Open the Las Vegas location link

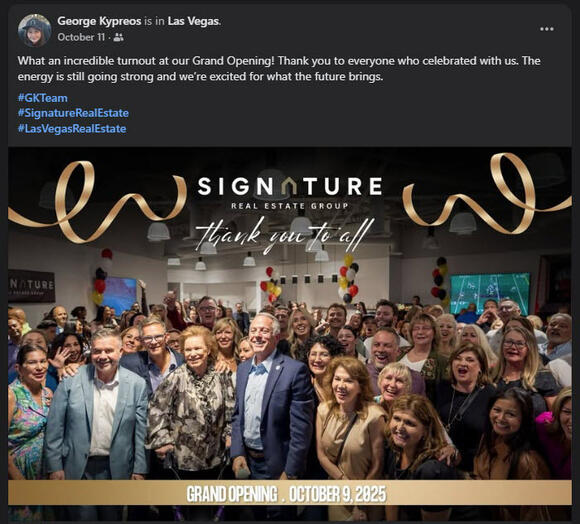click(x=193, y=21)
